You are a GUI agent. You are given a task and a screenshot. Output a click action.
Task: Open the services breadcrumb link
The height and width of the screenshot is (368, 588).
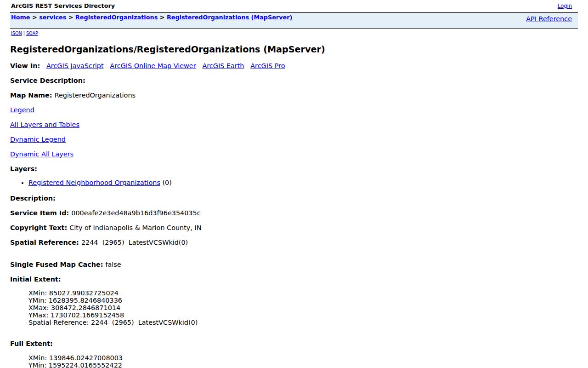tap(53, 17)
